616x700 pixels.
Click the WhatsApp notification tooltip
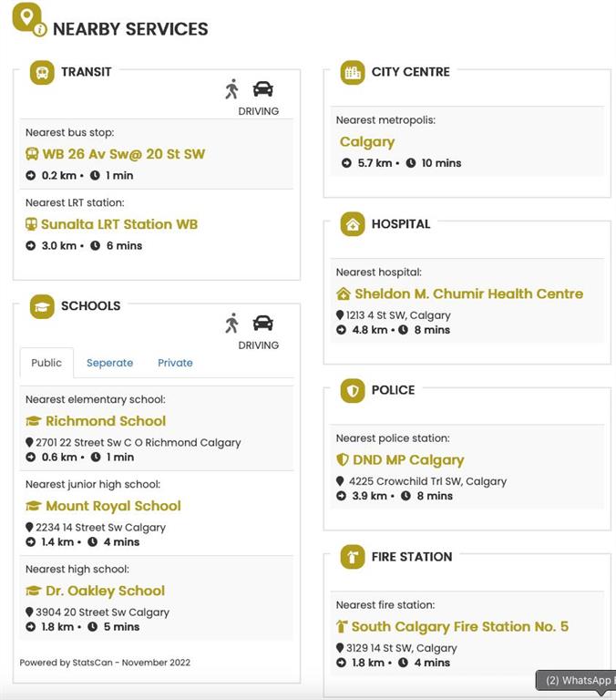point(576,681)
